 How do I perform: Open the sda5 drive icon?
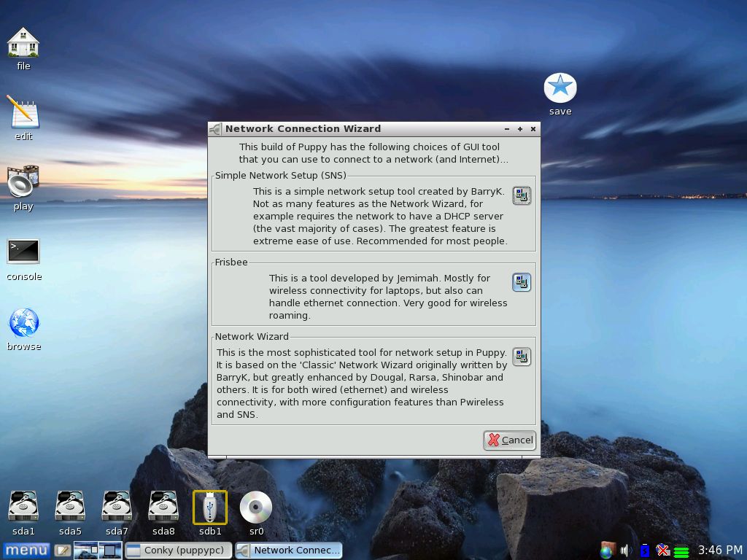click(x=70, y=507)
